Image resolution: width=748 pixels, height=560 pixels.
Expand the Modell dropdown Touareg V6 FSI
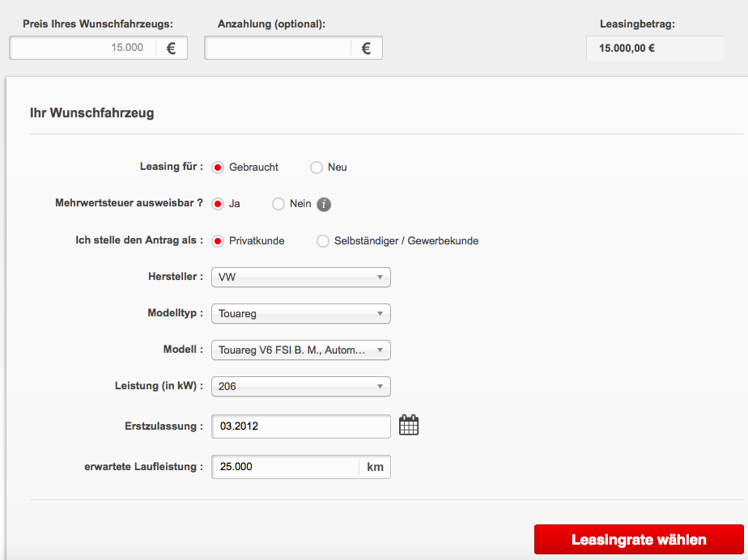(x=301, y=350)
